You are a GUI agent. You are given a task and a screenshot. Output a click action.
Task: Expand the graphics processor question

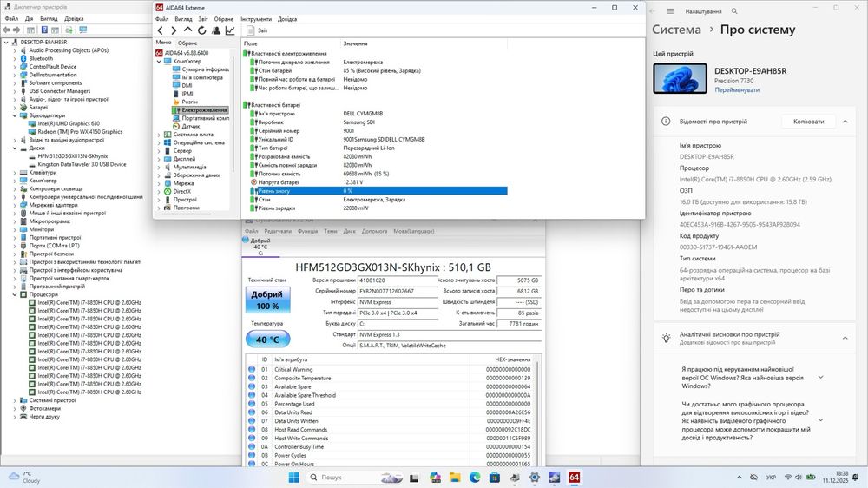tap(820, 420)
